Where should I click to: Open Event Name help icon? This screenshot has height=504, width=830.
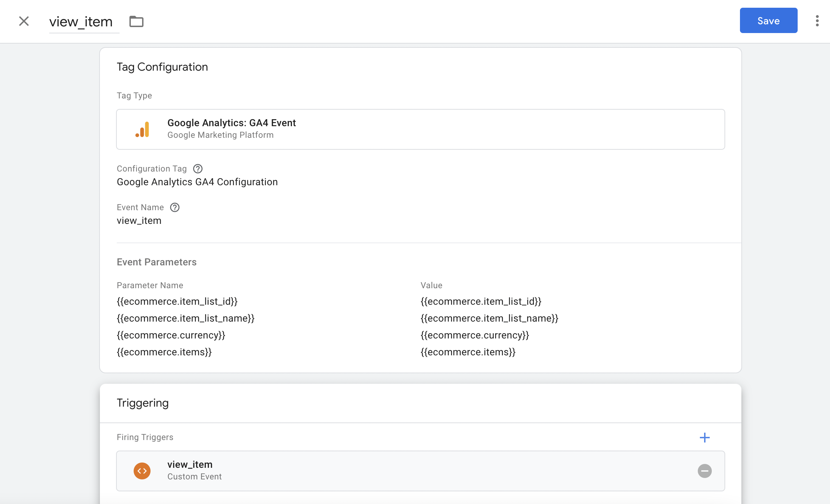175,207
